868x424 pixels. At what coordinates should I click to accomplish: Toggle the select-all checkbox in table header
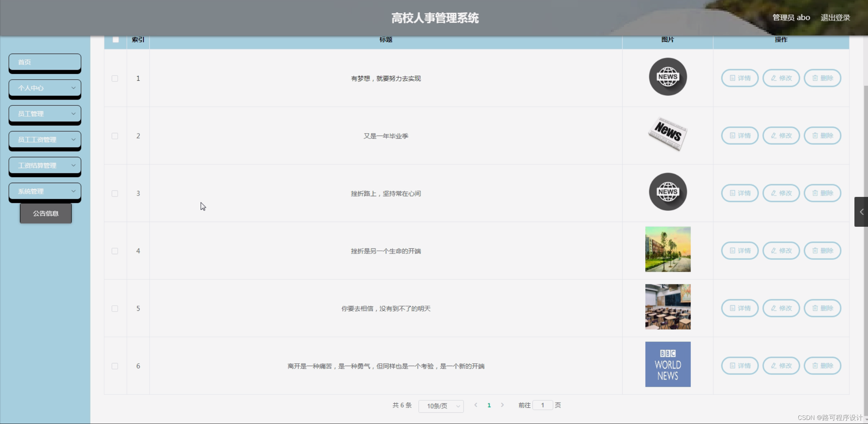click(x=116, y=40)
